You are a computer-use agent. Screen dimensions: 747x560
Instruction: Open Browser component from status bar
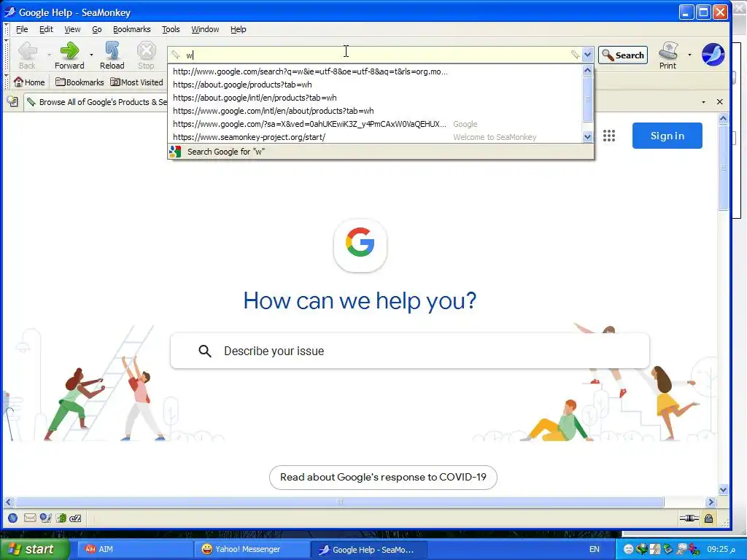13,518
